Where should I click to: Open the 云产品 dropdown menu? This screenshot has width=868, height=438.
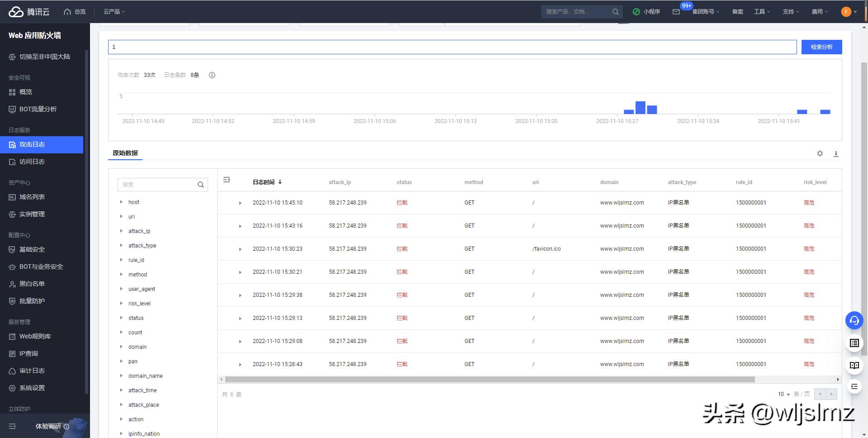point(114,12)
